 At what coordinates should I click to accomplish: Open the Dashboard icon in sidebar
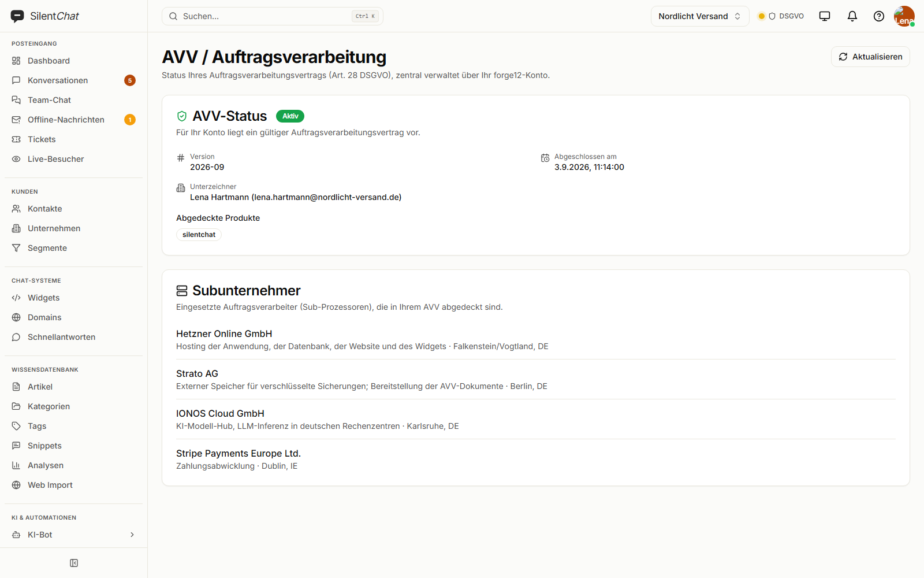[x=16, y=61]
